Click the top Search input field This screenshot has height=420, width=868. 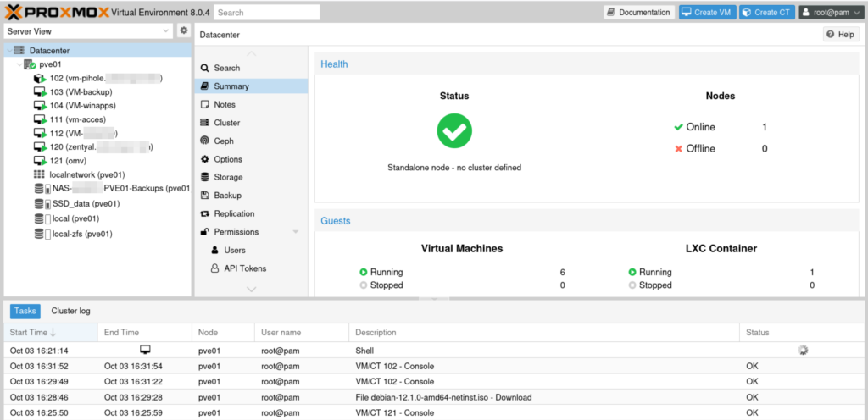(x=266, y=13)
